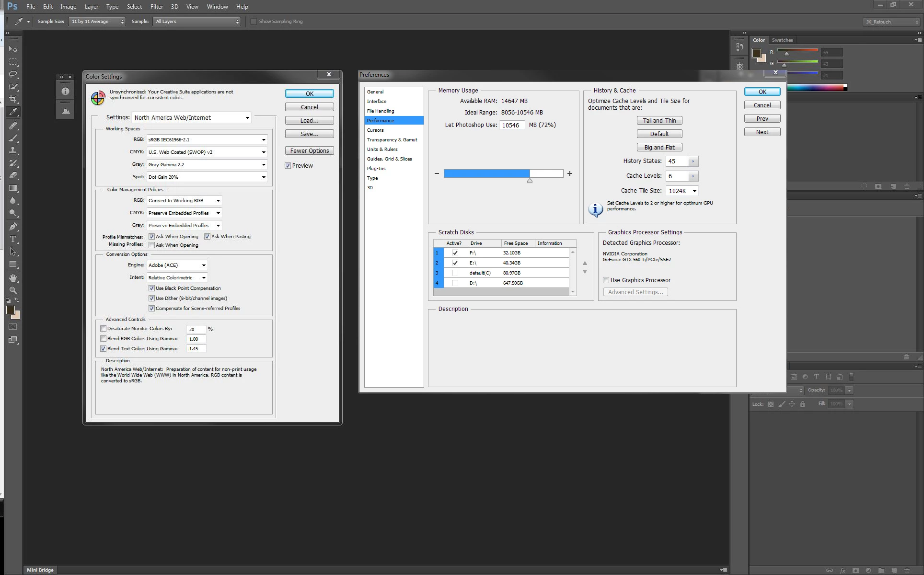Select the Horizontal Type tool
The height and width of the screenshot is (575, 924).
(x=13, y=239)
